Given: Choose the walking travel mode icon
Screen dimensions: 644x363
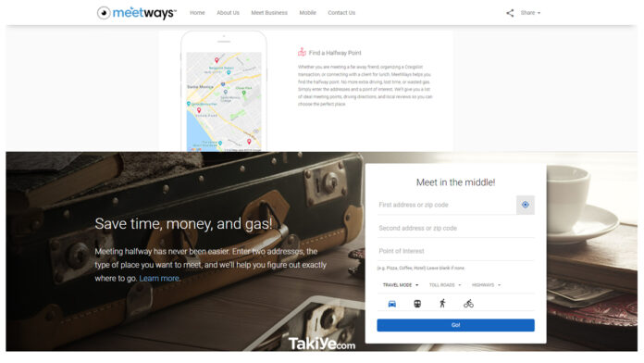Looking at the screenshot, I should [x=442, y=304].
